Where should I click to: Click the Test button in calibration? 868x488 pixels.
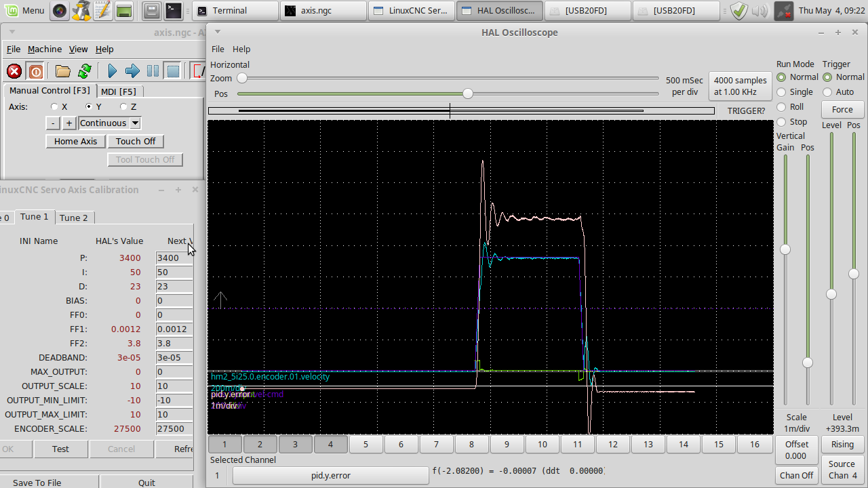60,449
